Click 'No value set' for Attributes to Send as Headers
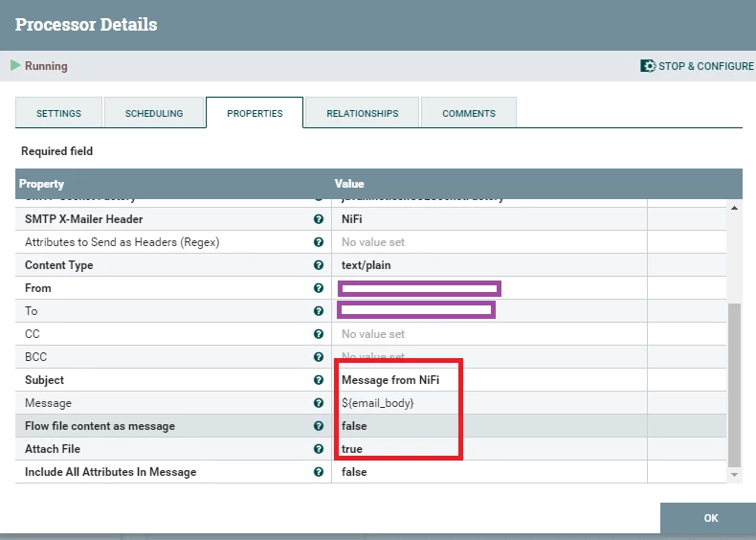 pyautogui.click(x=373, y=242)
